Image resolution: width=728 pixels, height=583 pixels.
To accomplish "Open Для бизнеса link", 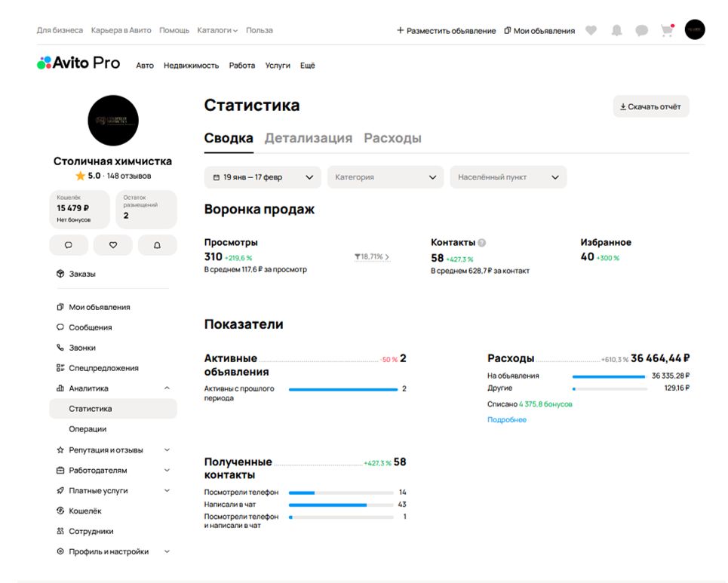I will point(60,30).
